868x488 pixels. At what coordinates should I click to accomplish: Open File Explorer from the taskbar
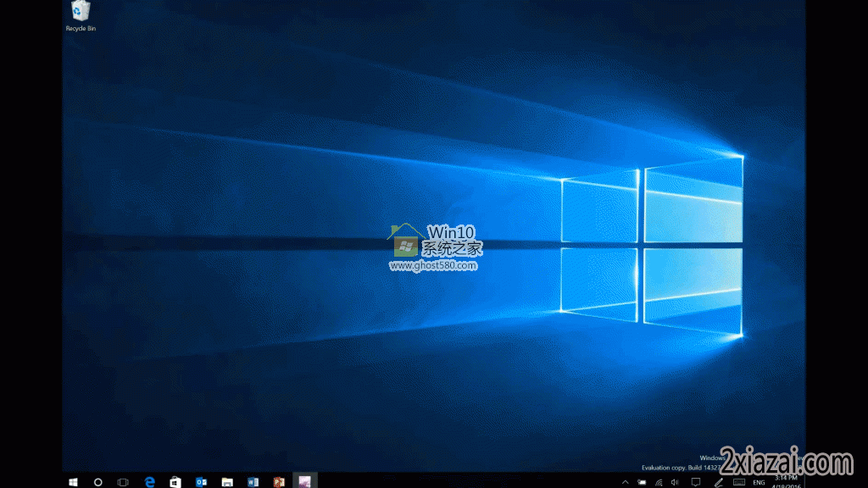click(x=227, y=482)
